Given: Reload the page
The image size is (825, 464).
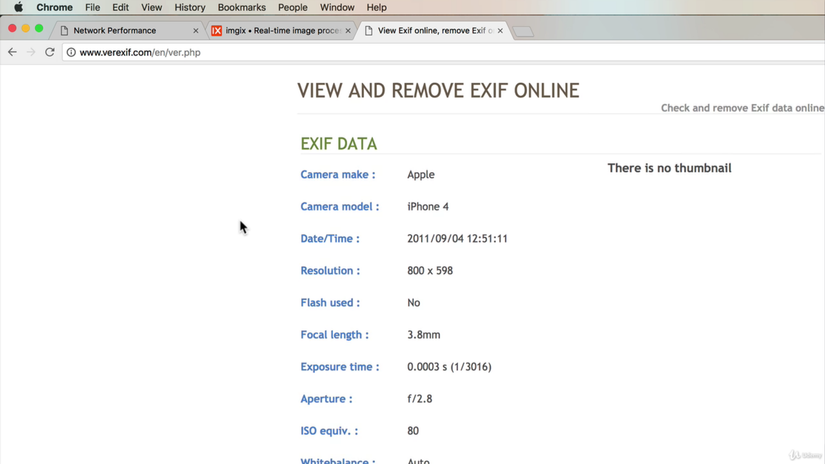Looking at the screenshot, I should click(49, 52).
